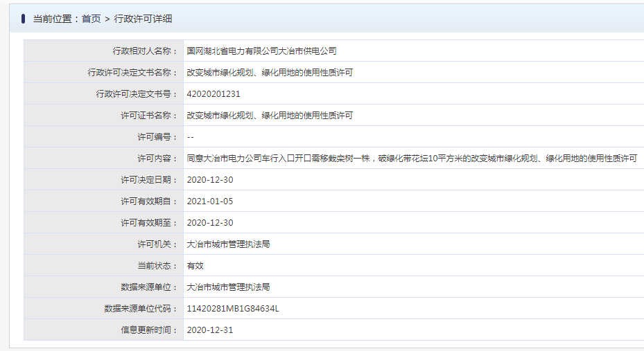Screen dimensions: 644x351
Task: Select the label 当前状态
Action: [157, 266]
